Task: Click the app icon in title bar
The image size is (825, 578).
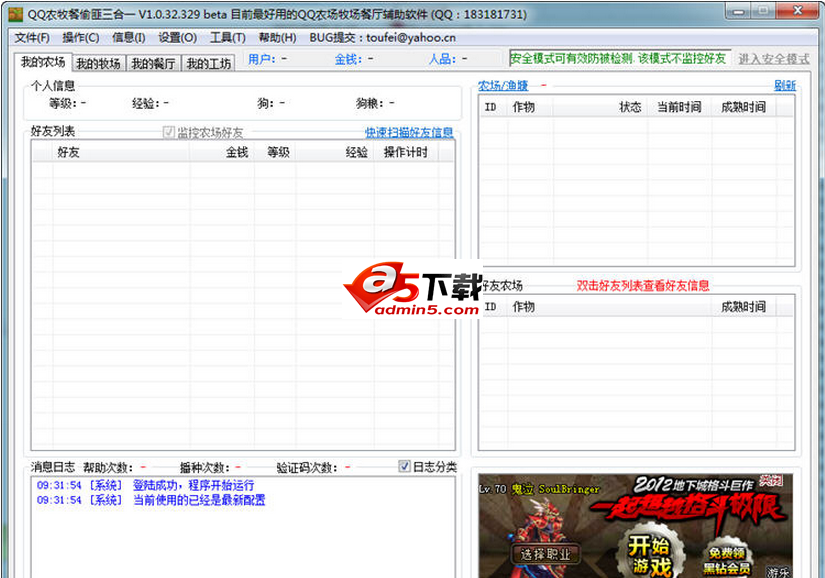Action: [x=16, y=14]
